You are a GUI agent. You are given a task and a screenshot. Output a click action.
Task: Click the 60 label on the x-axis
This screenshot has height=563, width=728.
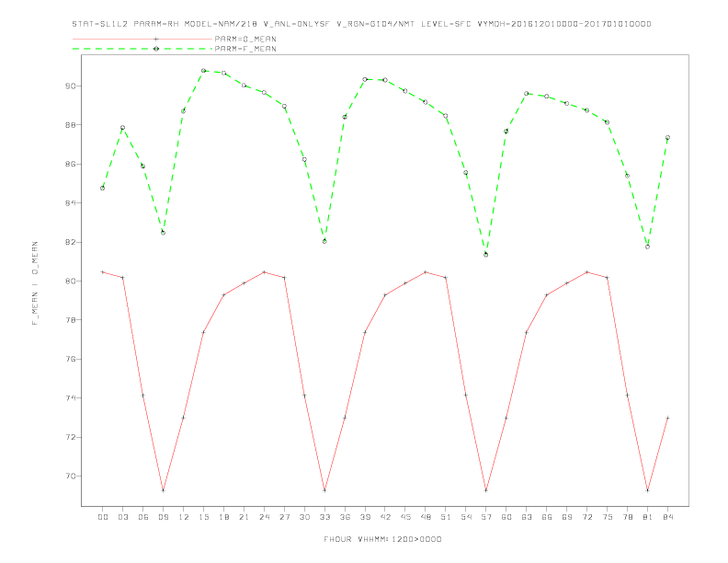pyautogui.click(x=506, y=517)
